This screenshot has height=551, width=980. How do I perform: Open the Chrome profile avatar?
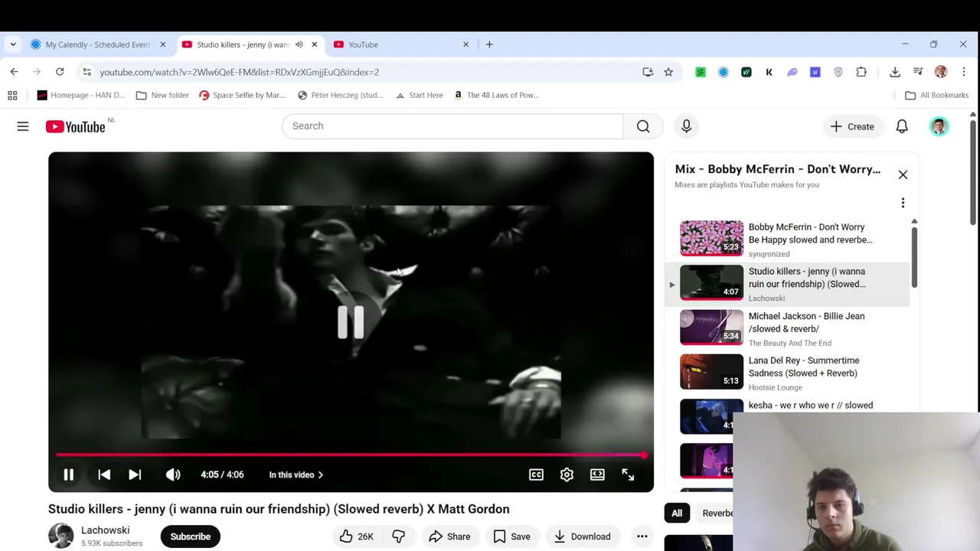point(941,72)
